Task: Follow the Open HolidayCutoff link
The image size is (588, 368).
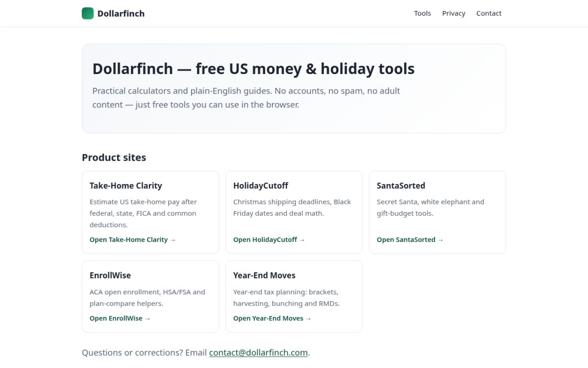Action: pos(269,239)
